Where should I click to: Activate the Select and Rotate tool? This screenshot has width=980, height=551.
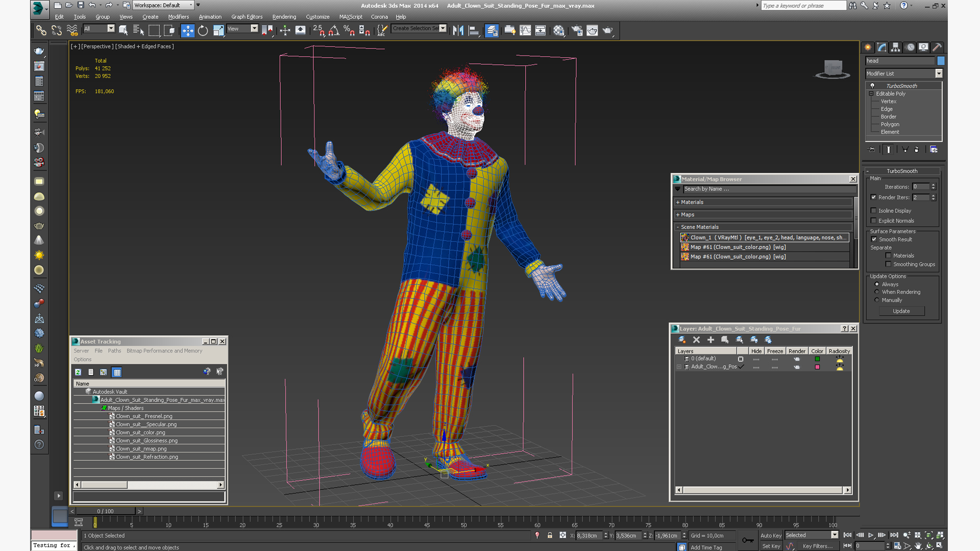pyautogui.click(x=203, y=31)
